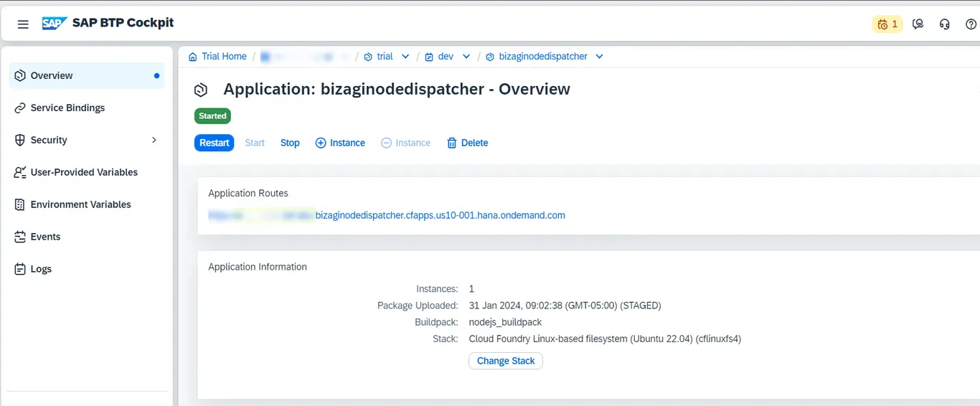
Task: Click the SAP BTP Cockpit title
Action: 123,23
